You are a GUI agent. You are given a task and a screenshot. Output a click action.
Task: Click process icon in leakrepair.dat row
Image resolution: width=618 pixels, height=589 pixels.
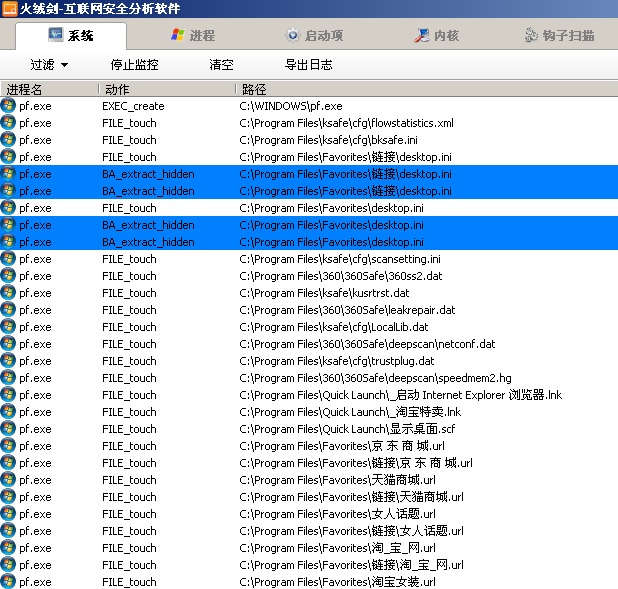(x=8, y=309)
